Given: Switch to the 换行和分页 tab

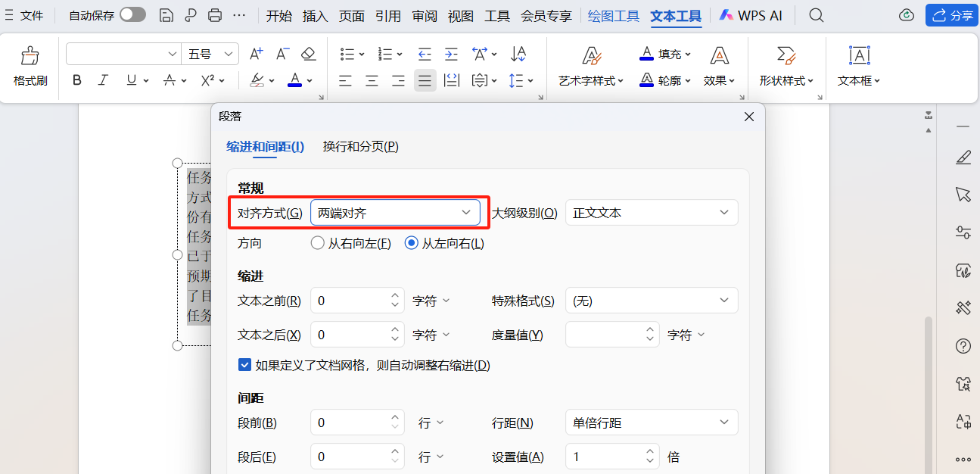Looking at the screenshot, I should [x=359, y=146].
